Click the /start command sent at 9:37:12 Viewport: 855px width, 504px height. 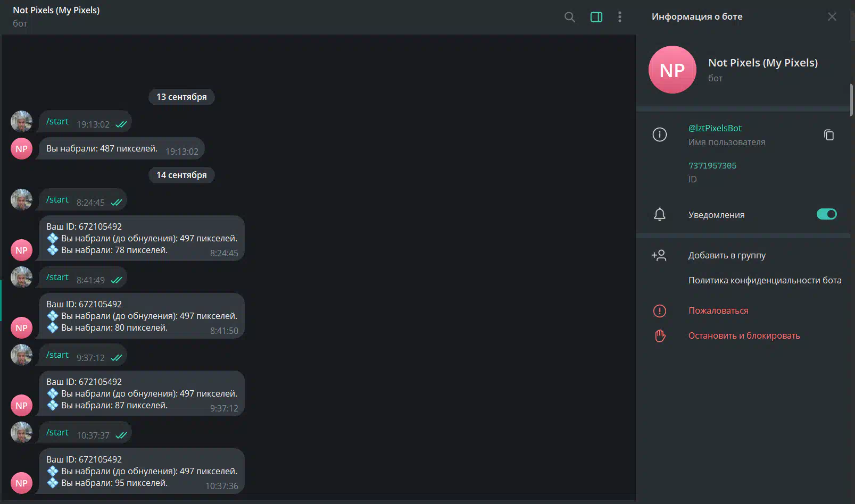pyautogui.click(x=57, y=355)
